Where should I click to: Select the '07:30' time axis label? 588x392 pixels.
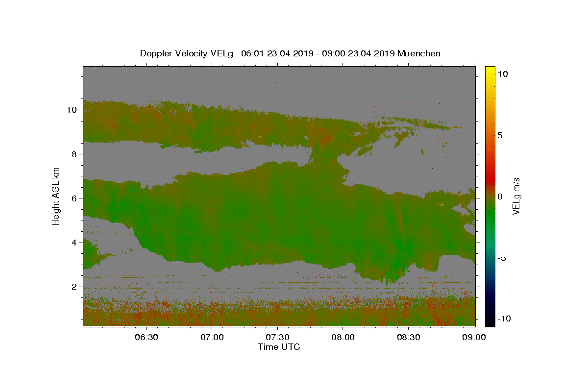pyautogui.click(x=278, y=338)
